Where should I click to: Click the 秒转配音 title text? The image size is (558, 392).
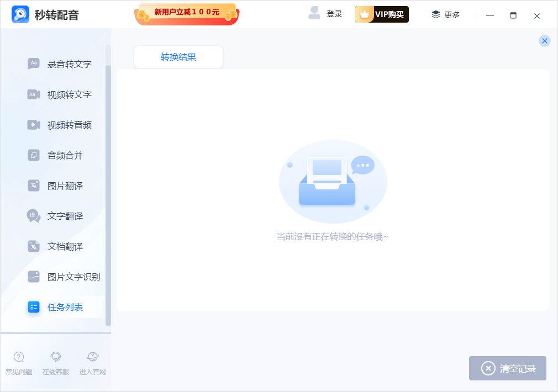(56, 15)
